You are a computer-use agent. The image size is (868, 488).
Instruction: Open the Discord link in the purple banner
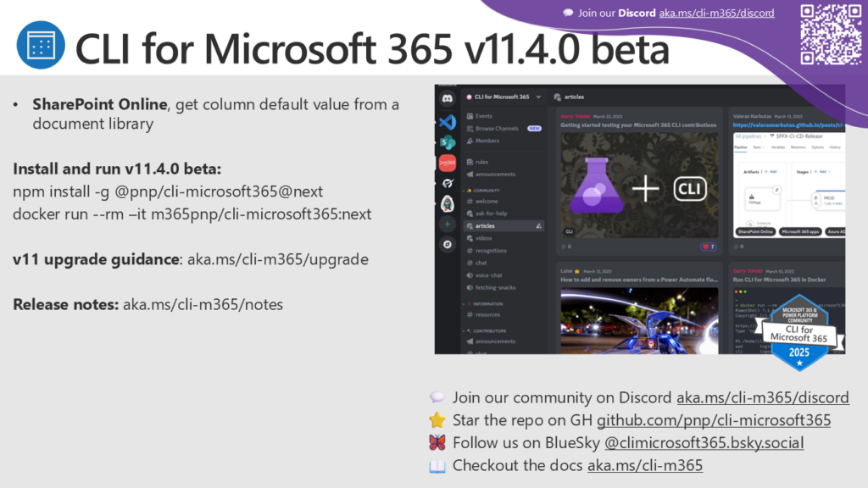tap(716, 13)
